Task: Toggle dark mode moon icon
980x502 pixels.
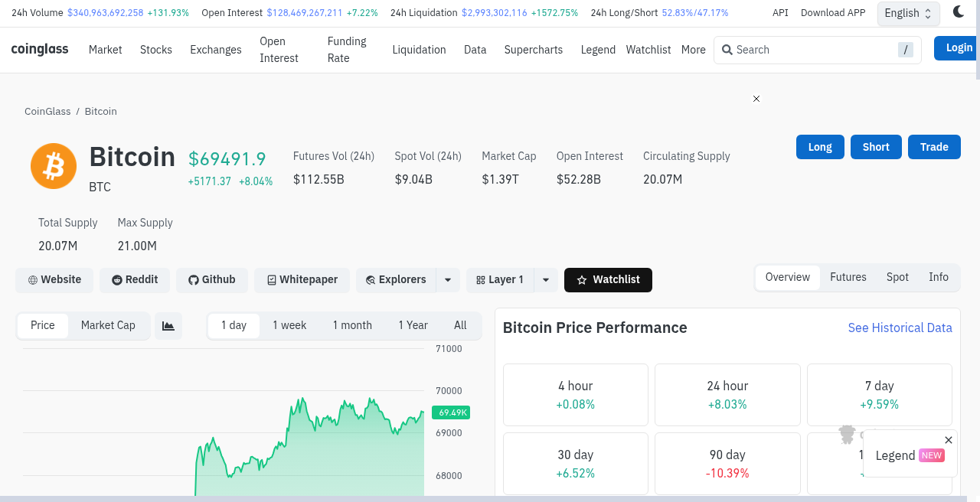Action: click(x=959, y=11)
